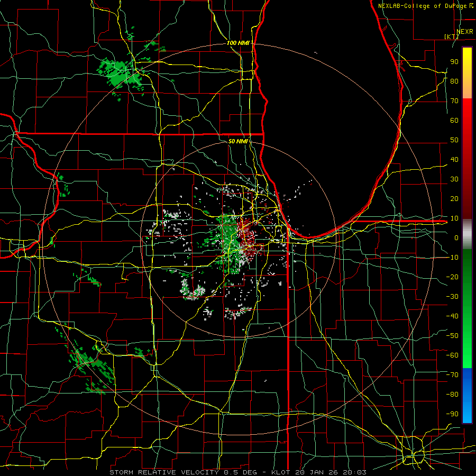Select the '-80' value on velocity scale
Viewport: 476px width, 476px height.
pyautogui.click(x=452, y=395)
